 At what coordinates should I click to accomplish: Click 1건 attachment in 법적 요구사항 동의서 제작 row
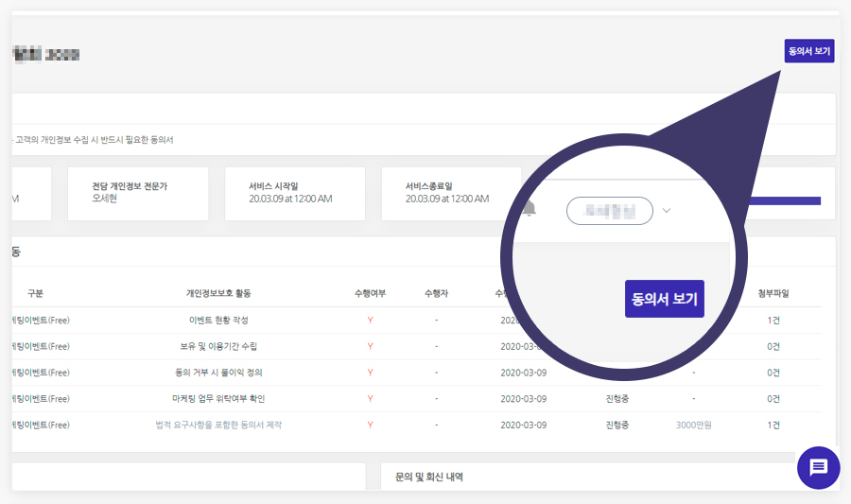[773, 425]
